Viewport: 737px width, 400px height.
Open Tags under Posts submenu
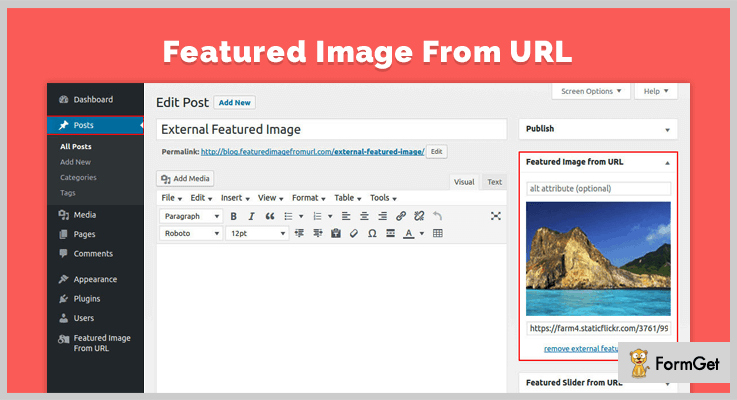pos(68,193)
